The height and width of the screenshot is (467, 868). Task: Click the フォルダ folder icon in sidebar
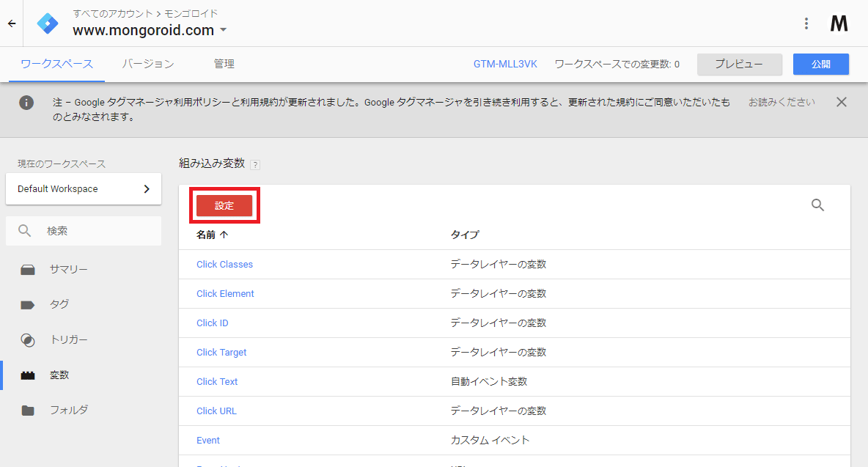click(28, 410)
